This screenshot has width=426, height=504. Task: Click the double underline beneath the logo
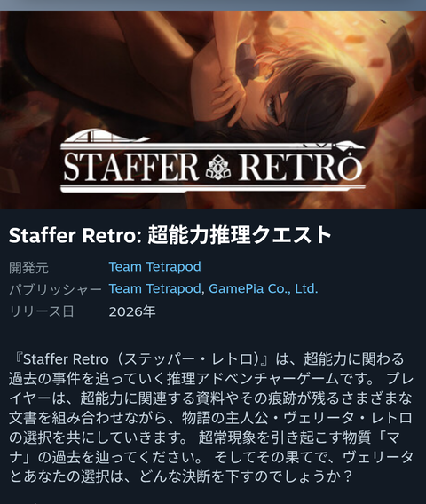click(213, 188)
